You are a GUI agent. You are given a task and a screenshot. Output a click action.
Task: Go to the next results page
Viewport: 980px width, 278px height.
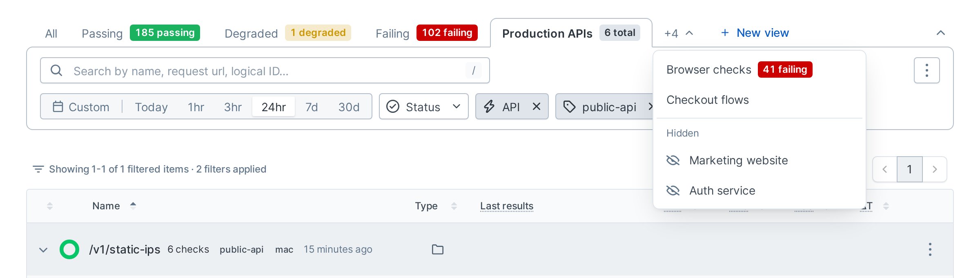935,169
